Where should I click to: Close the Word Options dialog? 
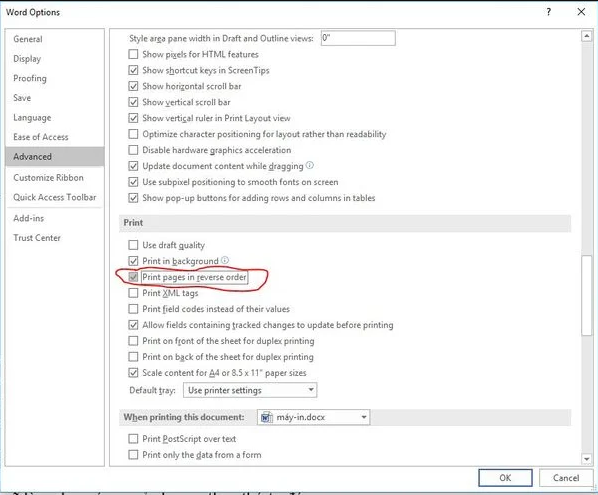click(x=581, y=12)
